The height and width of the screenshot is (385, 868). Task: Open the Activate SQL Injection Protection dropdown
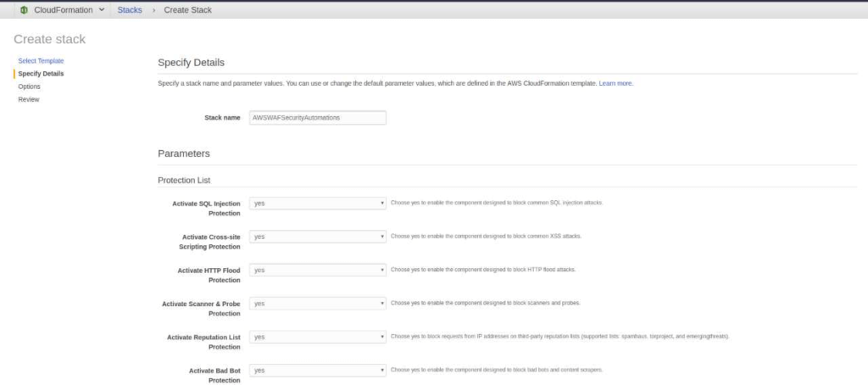318,204
